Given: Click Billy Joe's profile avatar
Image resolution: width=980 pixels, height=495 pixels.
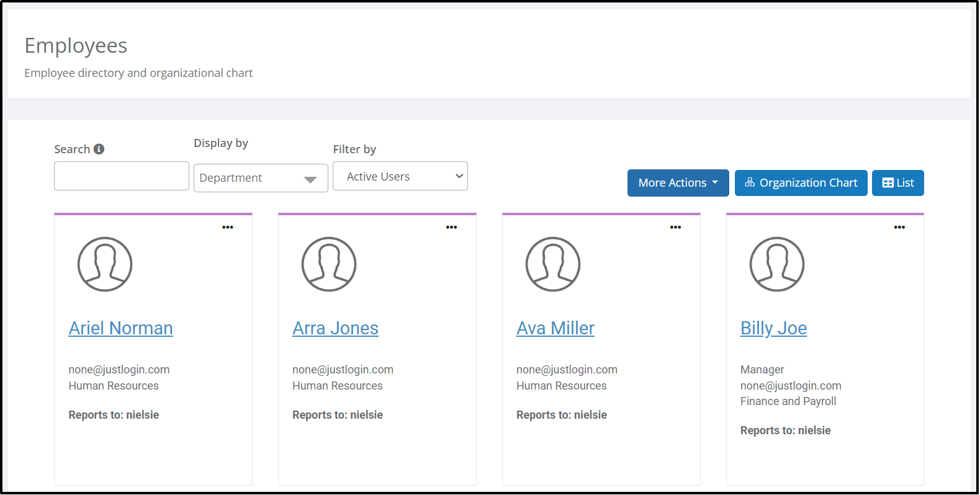Looking at the screenshot, I should pos(777,264).
